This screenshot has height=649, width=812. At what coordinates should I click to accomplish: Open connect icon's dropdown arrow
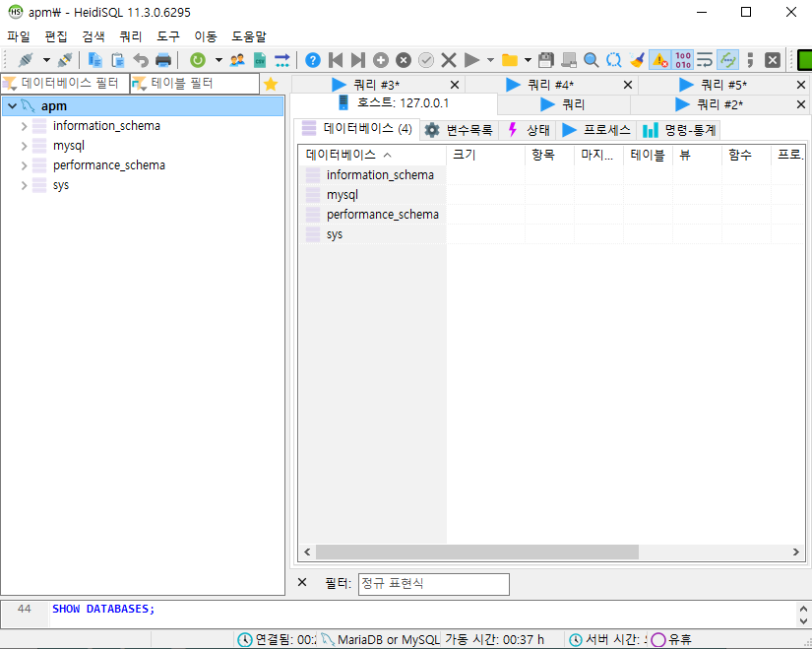click(46, 60)
